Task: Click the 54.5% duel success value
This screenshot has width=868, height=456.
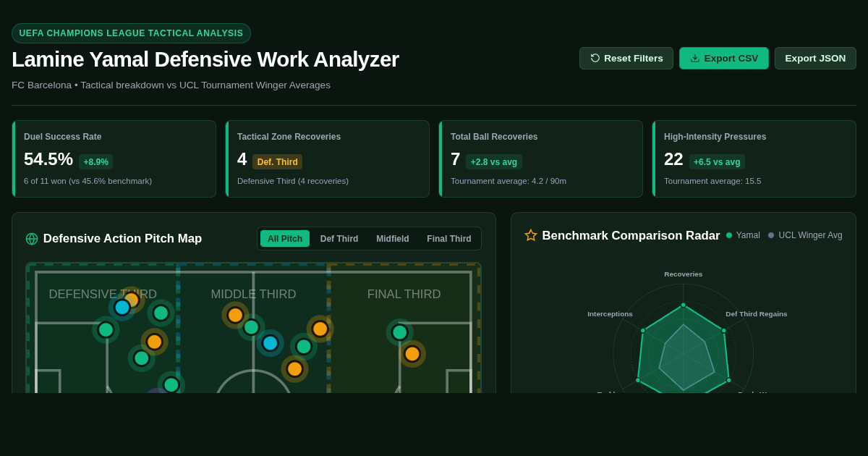Action: 48,159
